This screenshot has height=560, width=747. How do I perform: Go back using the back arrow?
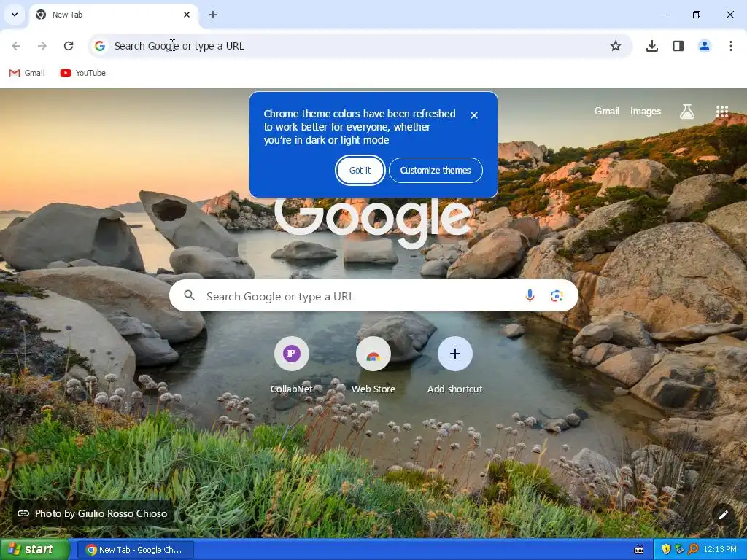tap(16, 46)
